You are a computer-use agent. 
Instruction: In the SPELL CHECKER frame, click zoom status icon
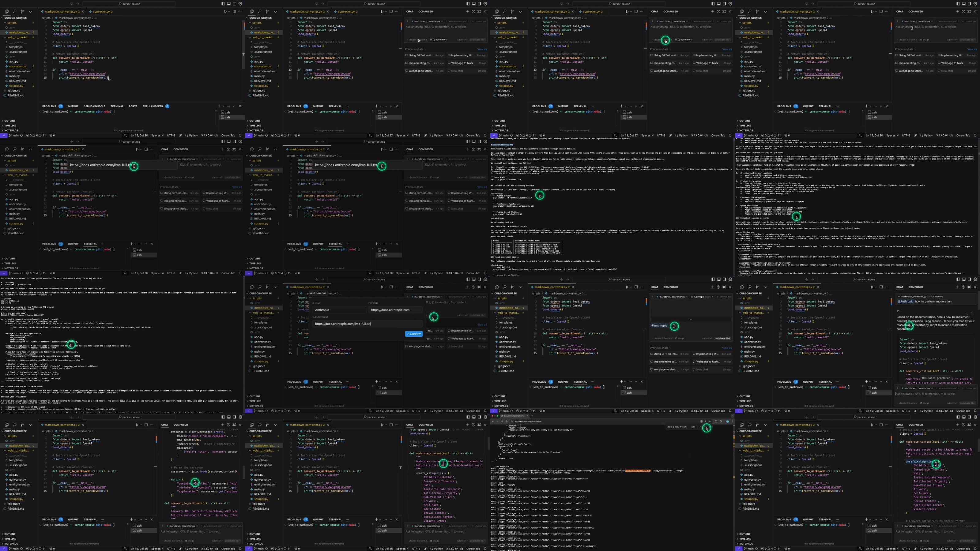pos(126,135)
